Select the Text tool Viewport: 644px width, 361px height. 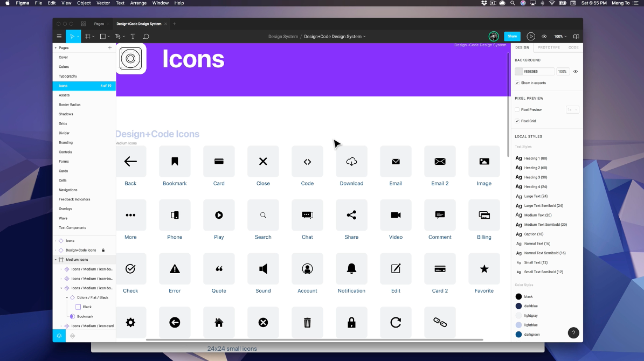click(x=133, y=36)
